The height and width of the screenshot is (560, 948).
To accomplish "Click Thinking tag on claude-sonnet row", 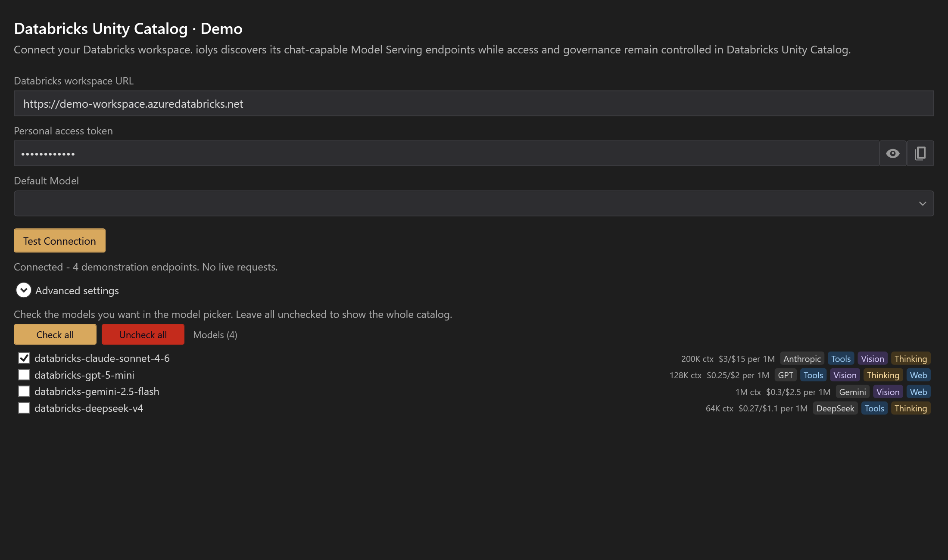I will (x=911, y=359).
